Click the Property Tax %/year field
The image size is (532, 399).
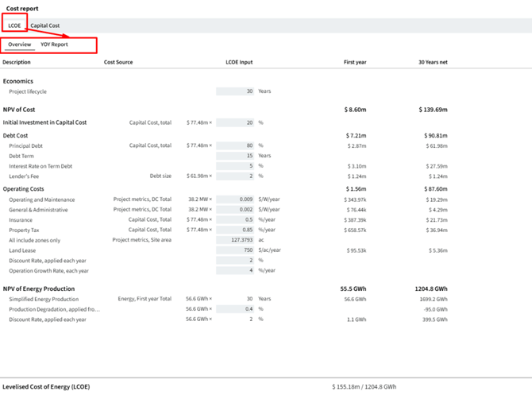235,230
